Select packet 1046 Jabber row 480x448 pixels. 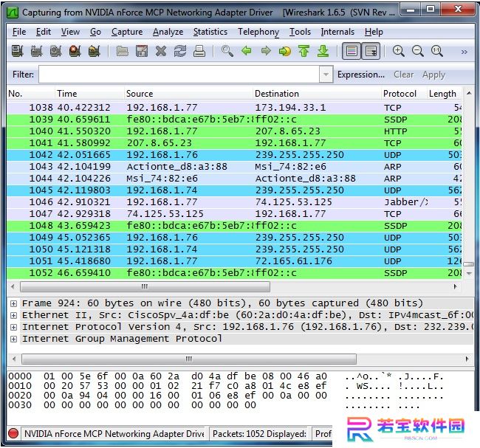click(x=234, y=202)
